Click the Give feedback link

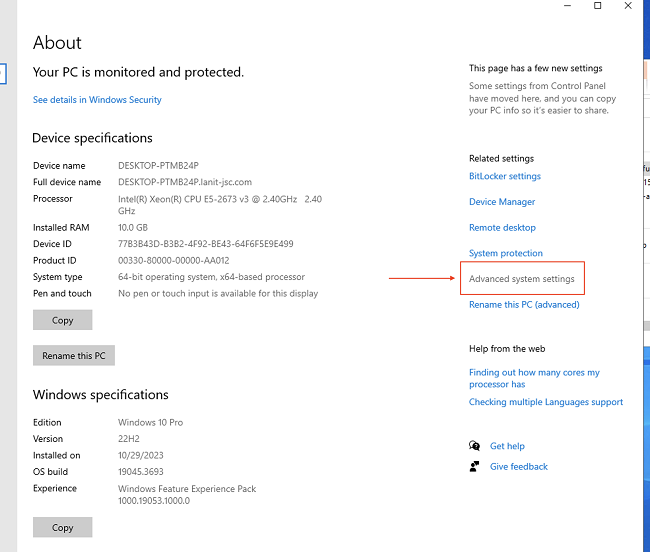click(x=519, y=467)
